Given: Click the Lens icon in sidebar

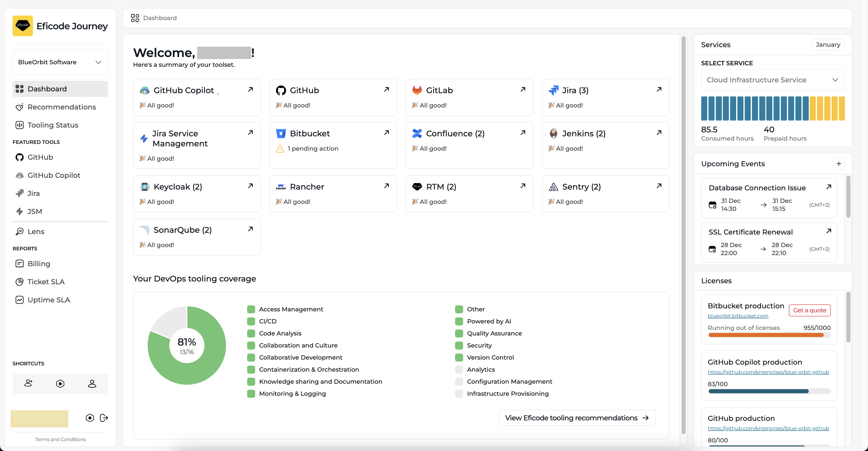Looking at the screenshot, I should 20,231.
